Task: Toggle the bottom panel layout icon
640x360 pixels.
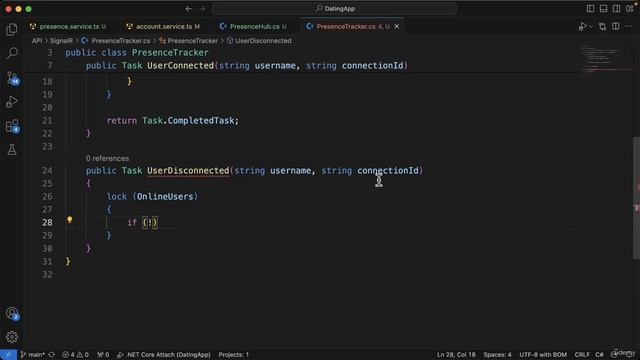Action: (x=603, y=9)
